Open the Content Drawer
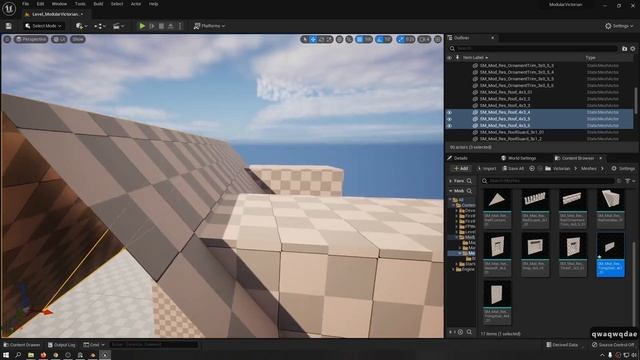The image size is (640, 360). point(21,345)
